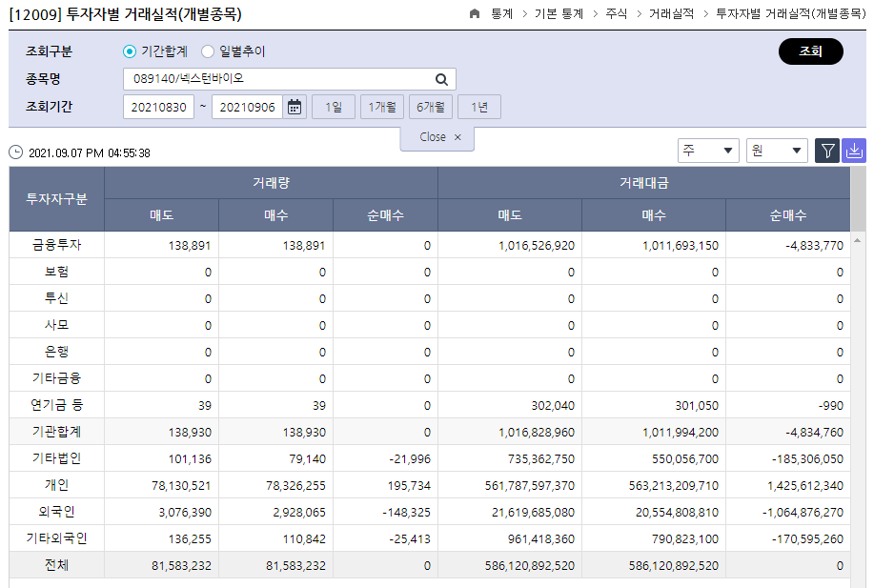The width and height of the screenshot is (874, 588).
Task: Click the 기타법인 row label
Action: (57, 458)
